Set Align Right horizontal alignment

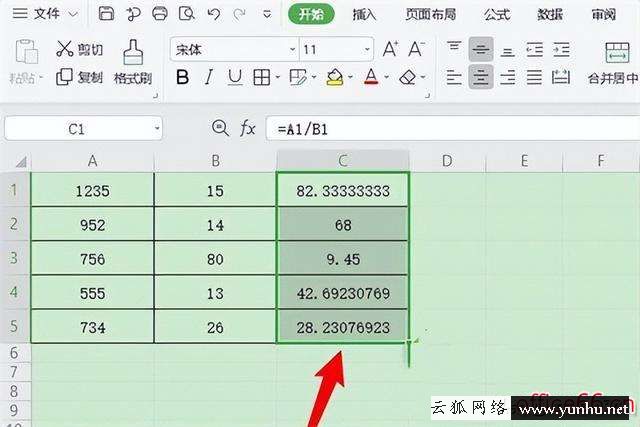[x=507, y=77]
